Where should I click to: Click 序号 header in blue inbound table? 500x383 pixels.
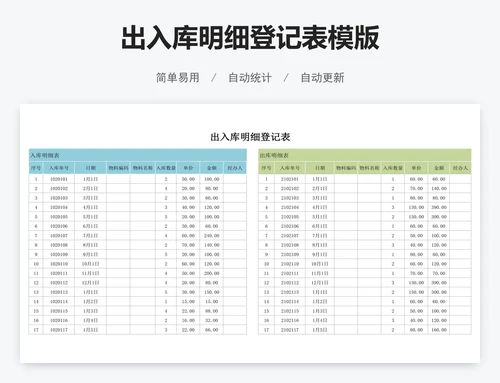[36, 168]
